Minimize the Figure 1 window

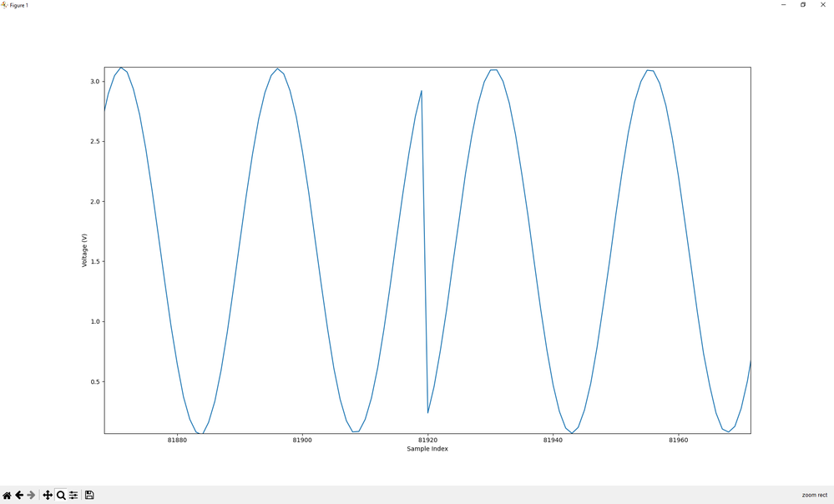(x=783, y=5)
